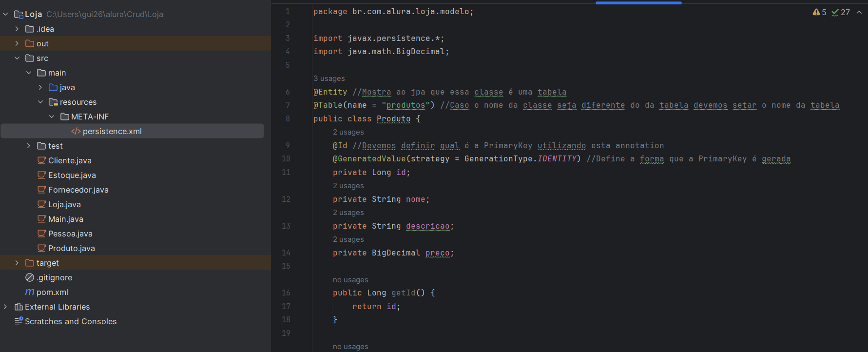This screenshot has height=352, width=868.
Task: Click the .gitignore file icon
Action: [x=30, y=277]
